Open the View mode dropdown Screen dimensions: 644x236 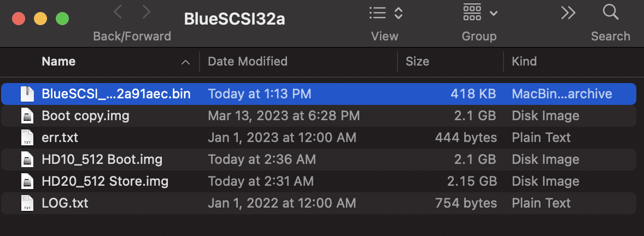385,13
